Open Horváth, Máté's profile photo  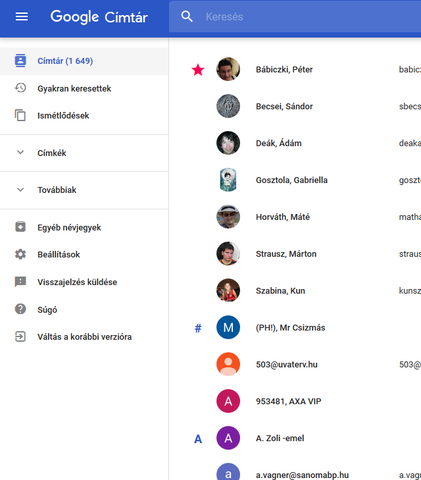tap(228, 217)
